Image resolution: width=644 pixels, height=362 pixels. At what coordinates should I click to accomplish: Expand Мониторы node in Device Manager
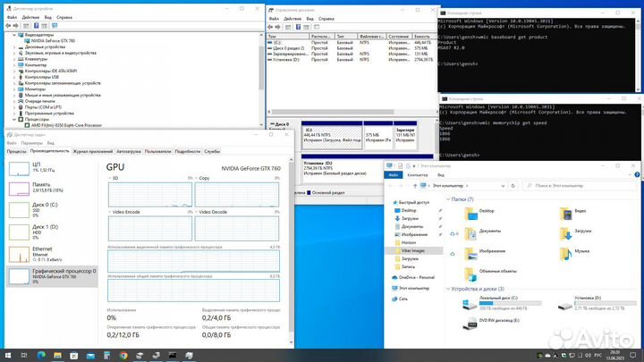coord(14,89)
